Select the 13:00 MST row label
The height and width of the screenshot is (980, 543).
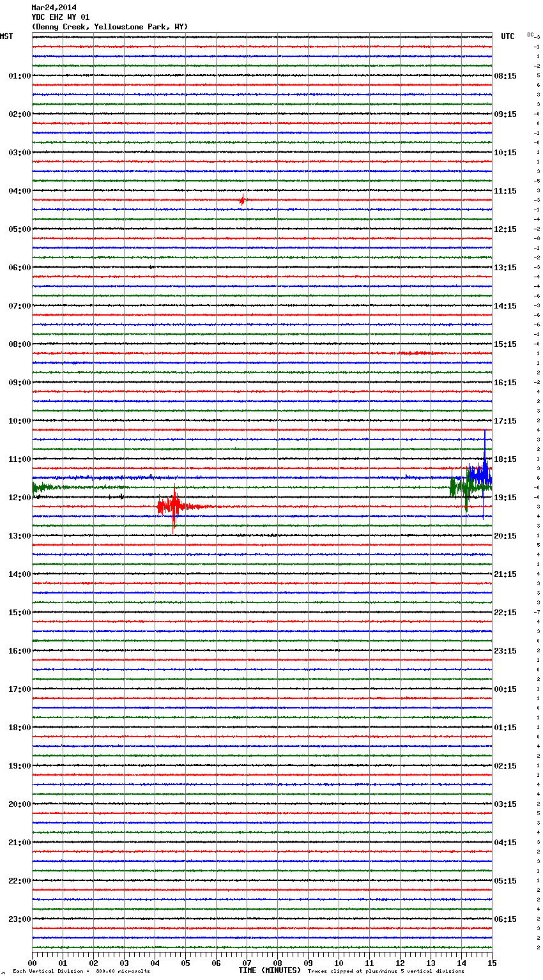20,536
